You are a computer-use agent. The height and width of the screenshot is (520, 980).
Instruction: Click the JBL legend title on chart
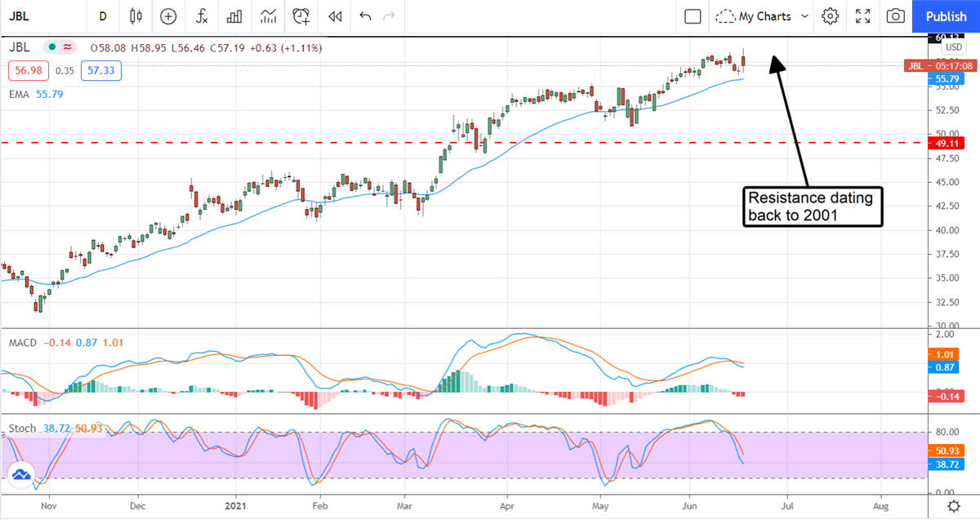tap(20, 48)
